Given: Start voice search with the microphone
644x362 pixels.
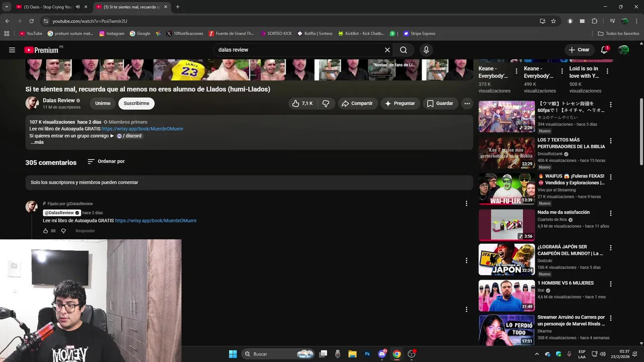Looking at the screenshot, I should 426,50.
